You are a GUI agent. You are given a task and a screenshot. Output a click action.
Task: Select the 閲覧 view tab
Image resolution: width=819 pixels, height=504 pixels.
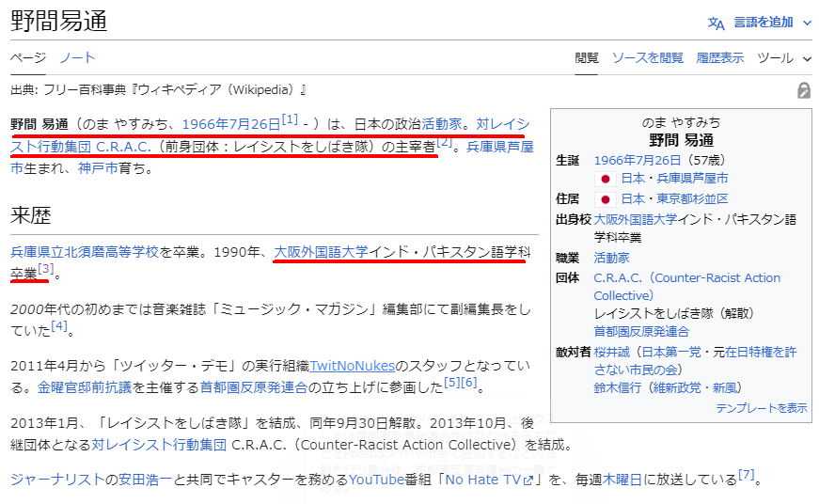(586, 57)
